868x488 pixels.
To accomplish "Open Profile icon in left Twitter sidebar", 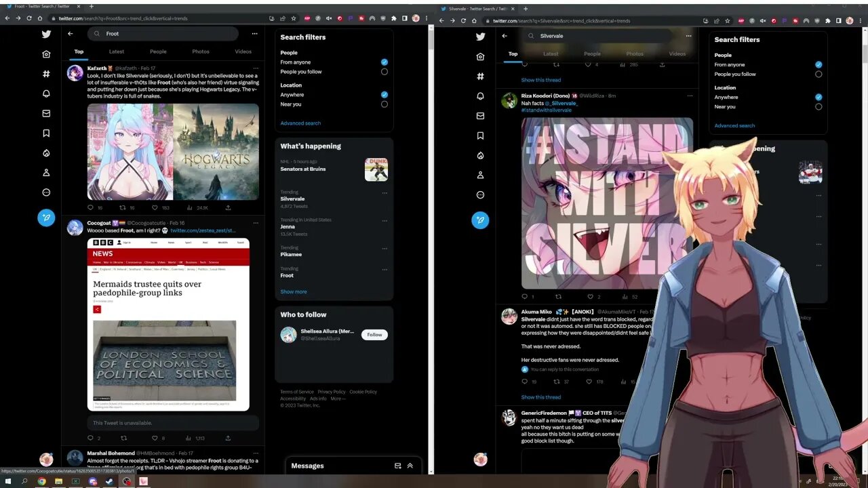I will click(x=46, y=172).
